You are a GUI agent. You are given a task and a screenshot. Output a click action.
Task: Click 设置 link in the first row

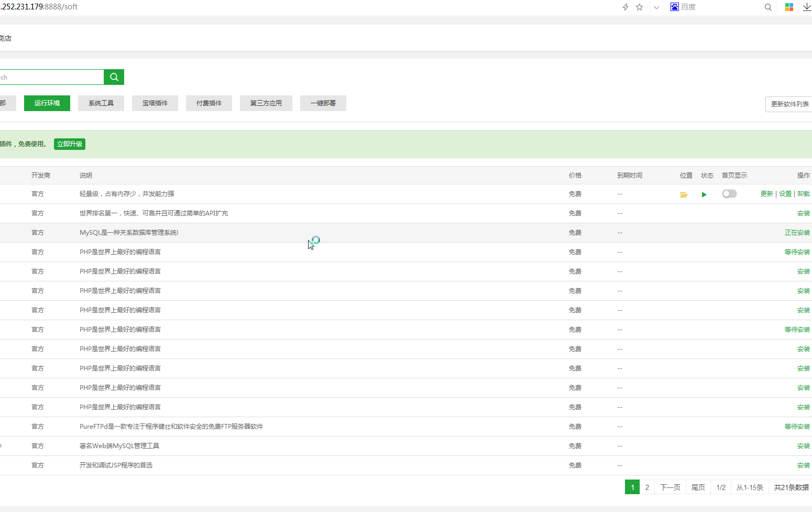click(x=785, y=194)
